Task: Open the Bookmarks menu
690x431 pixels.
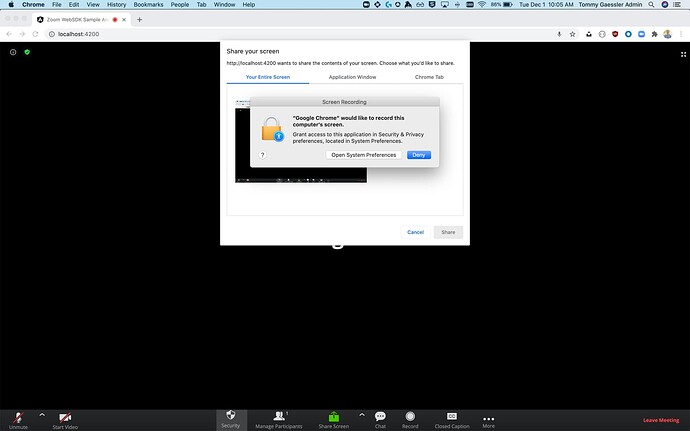Action: [148, 4]
